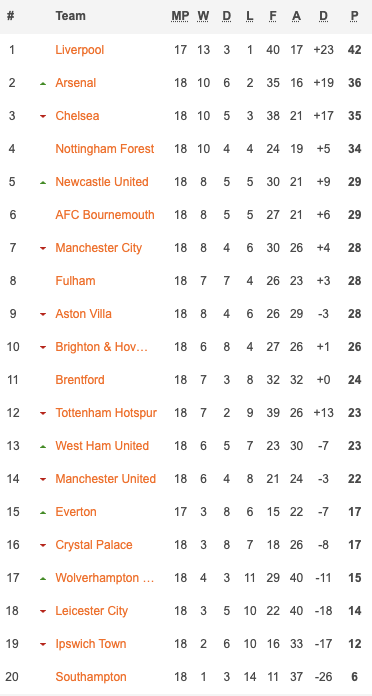Open the Fulham team link
Screen dimensions: 372x696
(75, 281)
